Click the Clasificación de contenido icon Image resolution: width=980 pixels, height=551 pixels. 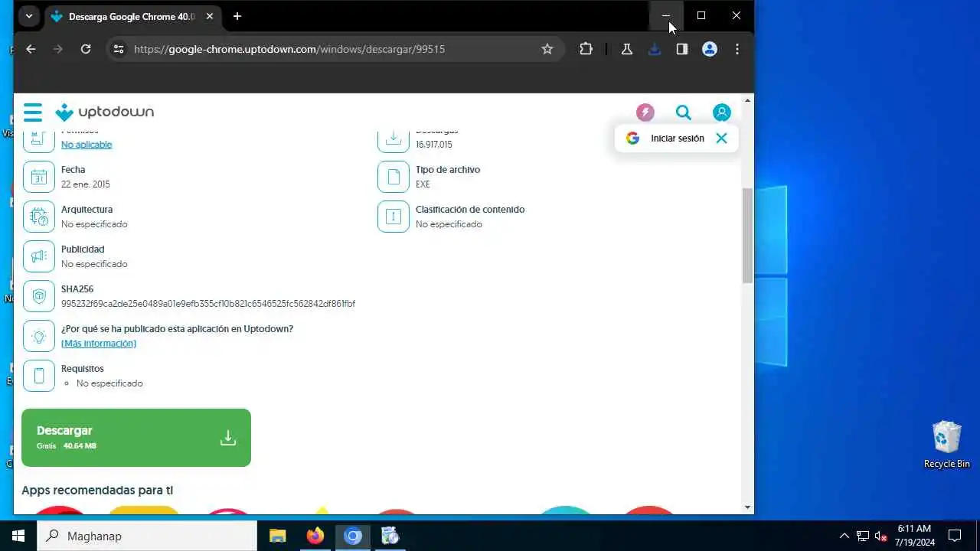(394, 217)
